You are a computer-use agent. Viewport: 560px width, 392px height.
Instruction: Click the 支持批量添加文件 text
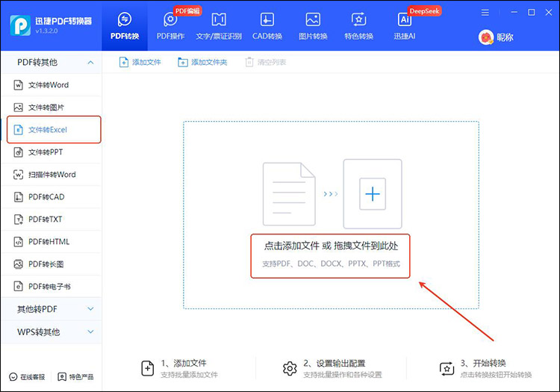(x=189, y=375)
